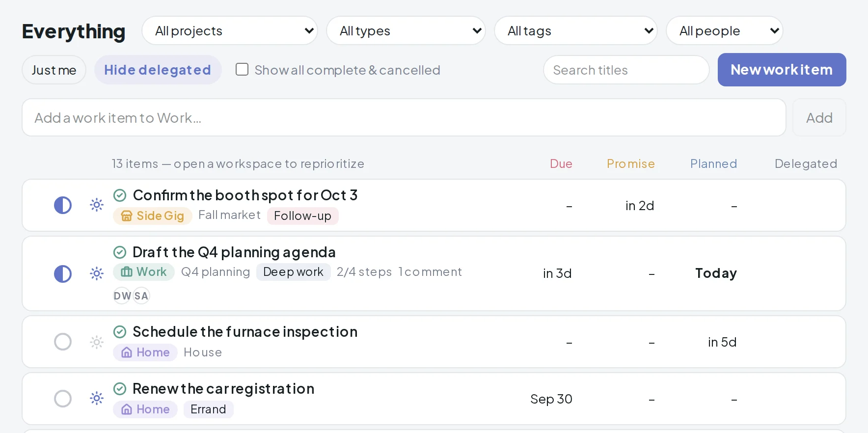Click the Follow-up tag

303,216
